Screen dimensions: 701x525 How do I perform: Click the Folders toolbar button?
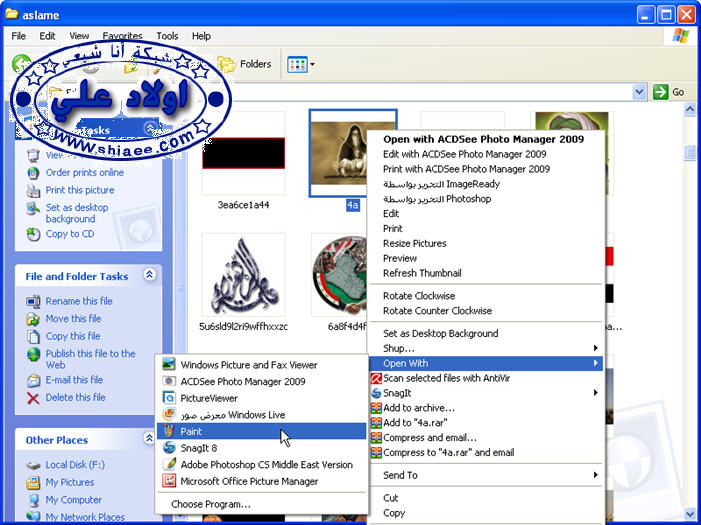click(245, 64)
